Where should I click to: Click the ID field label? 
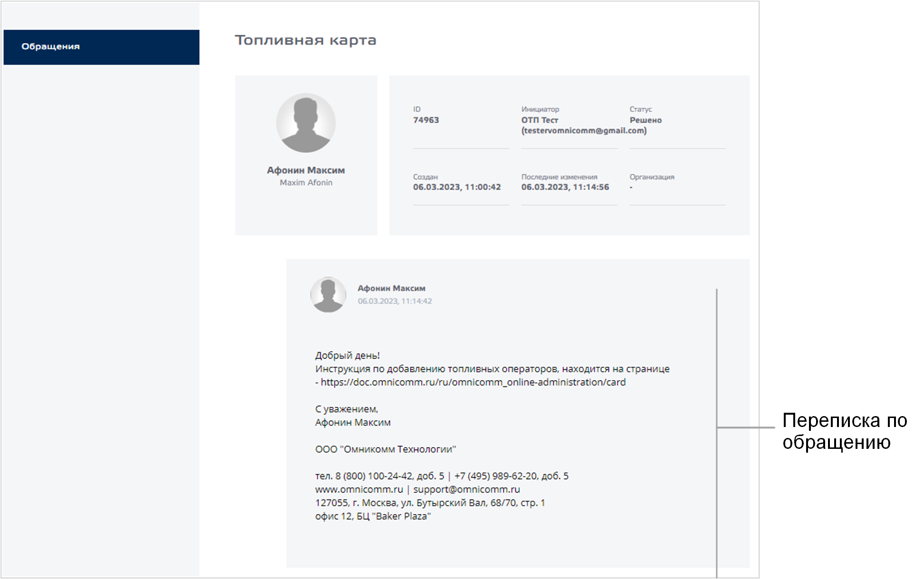click(x=417, y=109)
